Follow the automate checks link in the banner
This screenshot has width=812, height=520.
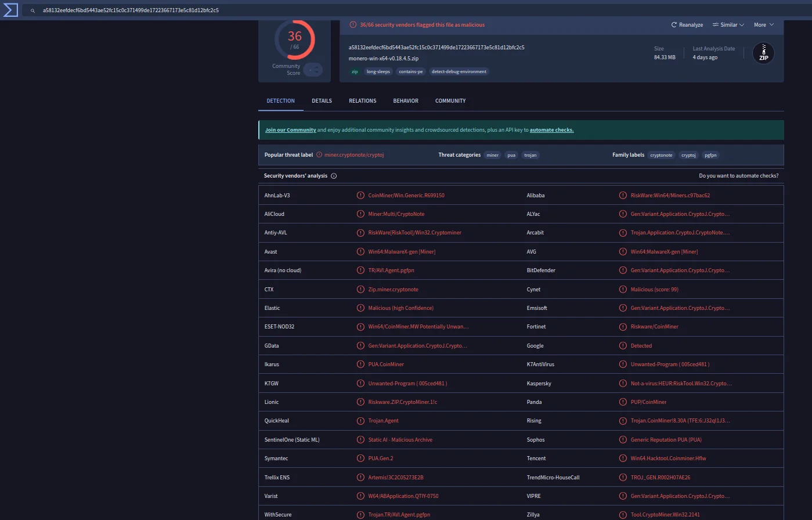click(x=551, y=130)
